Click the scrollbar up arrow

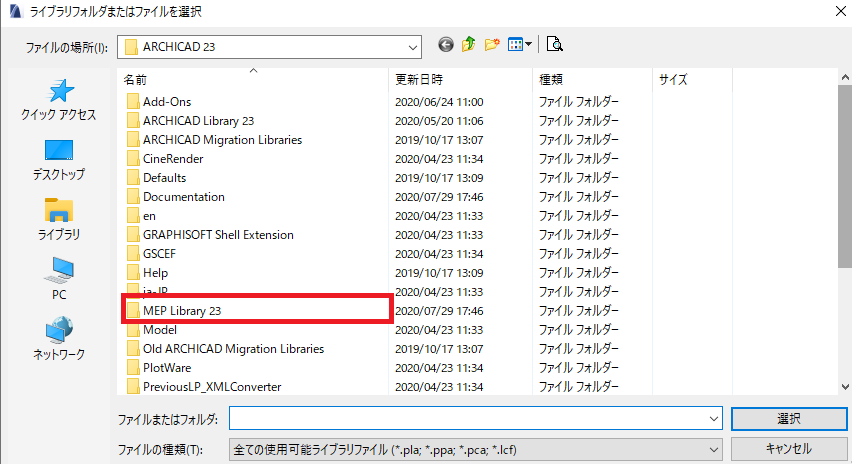[x=845, y=78]
